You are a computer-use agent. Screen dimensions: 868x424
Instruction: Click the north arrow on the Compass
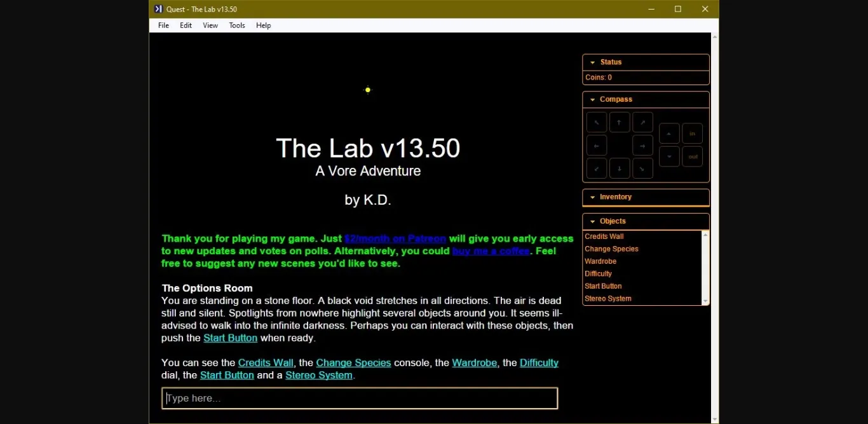point(619,122)
